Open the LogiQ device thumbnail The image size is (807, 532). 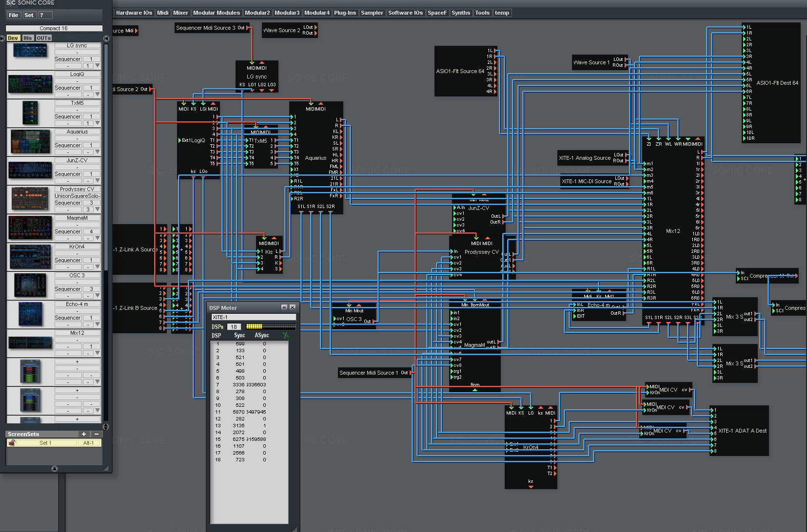point(30,84)
